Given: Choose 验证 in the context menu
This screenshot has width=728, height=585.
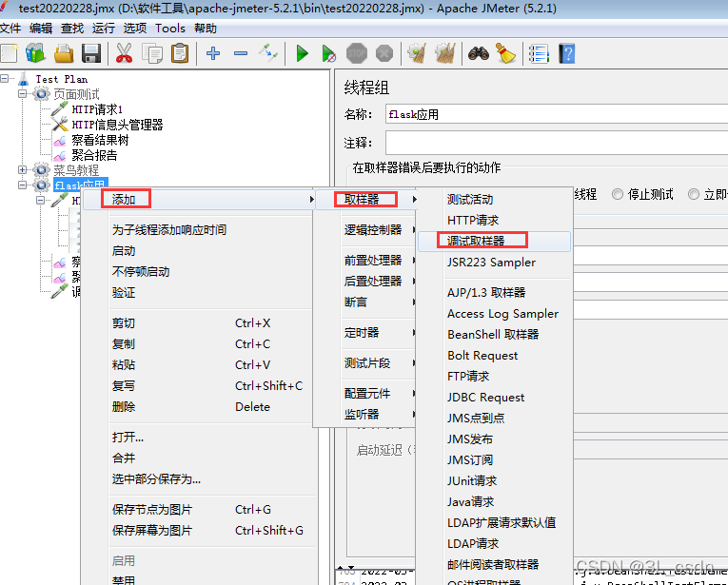Looking at the screenshot, I should (x=199, y=293).
